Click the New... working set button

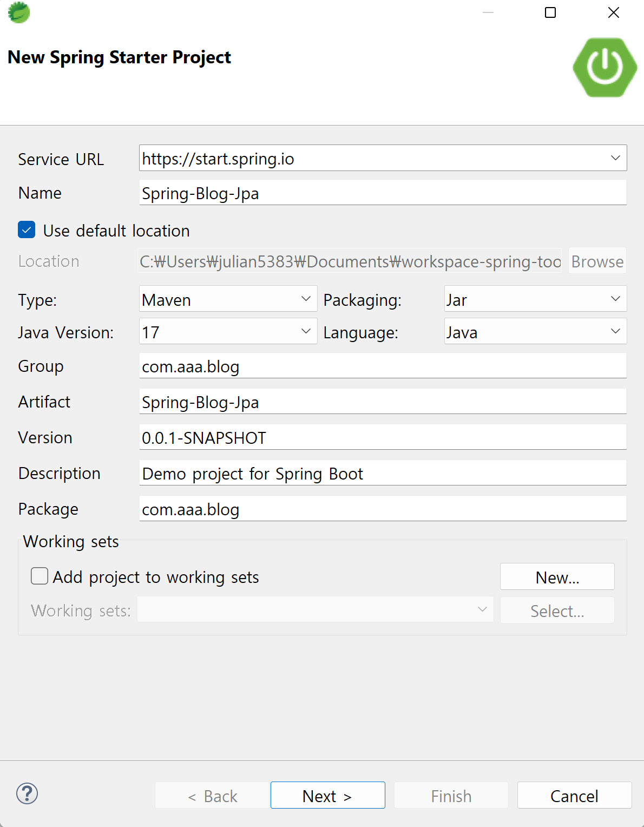tap(557, 576)
